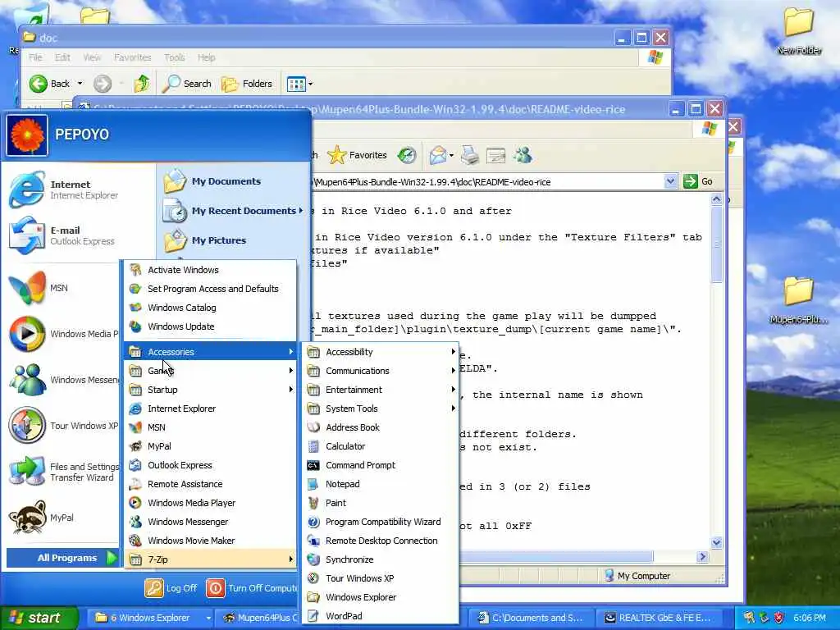Expand My Recent Documents in Start menu
The width and height of the screenshot is (840, 630).
232,211
